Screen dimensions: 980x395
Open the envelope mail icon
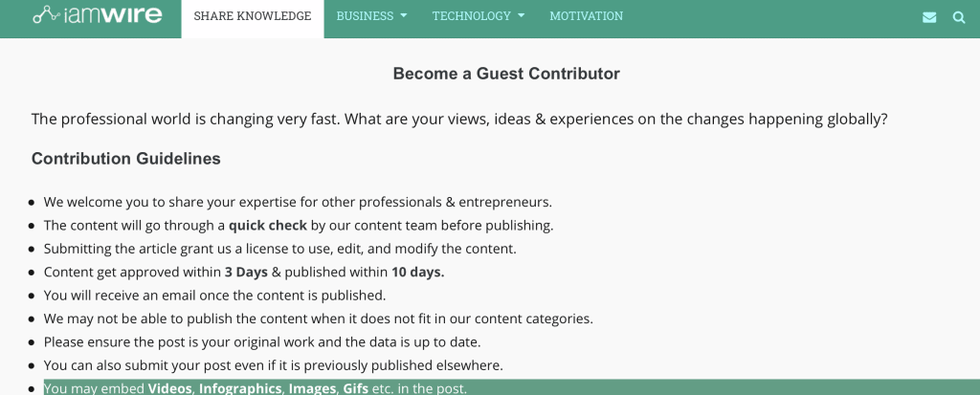(929, 17)
